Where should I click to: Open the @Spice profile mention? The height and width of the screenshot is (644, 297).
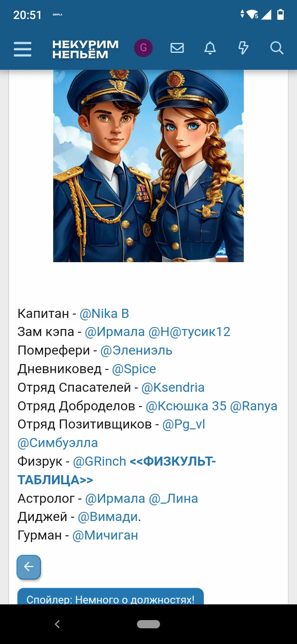click(134, 369)
